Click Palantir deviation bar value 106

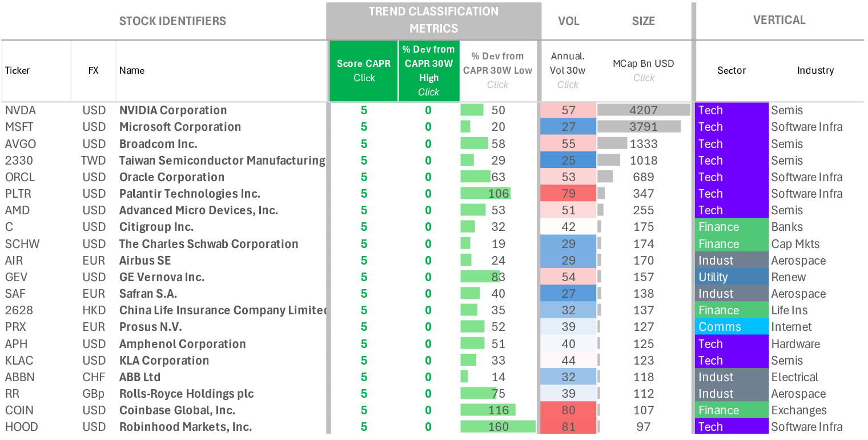tap(499, 194)
